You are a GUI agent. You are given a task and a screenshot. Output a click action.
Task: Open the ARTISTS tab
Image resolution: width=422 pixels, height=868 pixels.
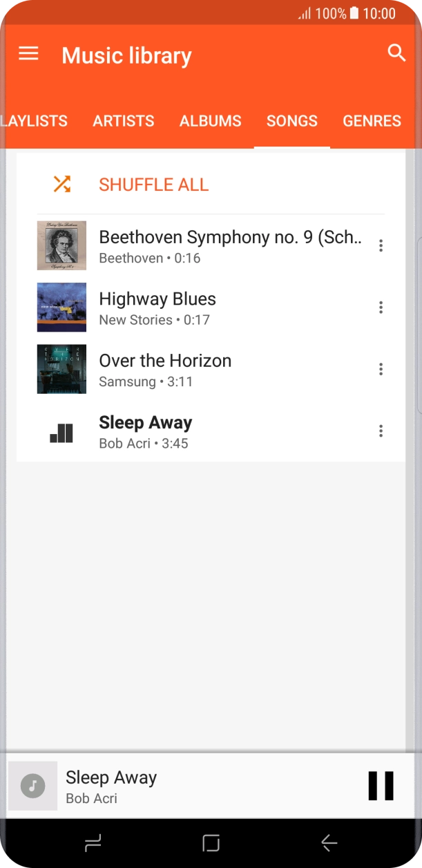123,121
